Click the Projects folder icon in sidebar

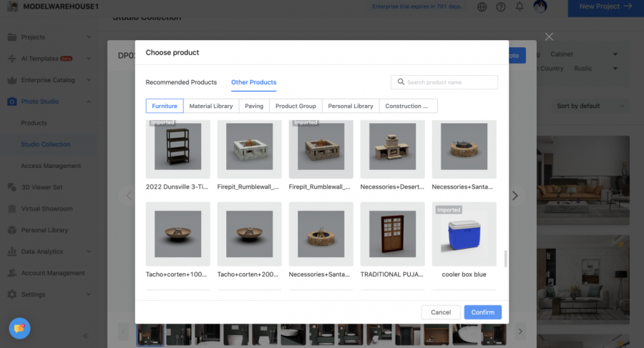pos(12,37)
